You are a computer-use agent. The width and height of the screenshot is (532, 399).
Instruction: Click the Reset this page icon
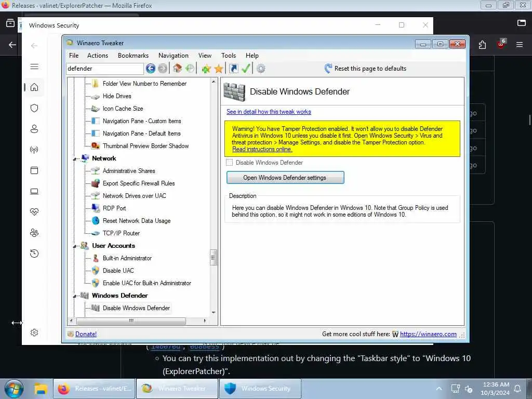click(x=328, y=69)
